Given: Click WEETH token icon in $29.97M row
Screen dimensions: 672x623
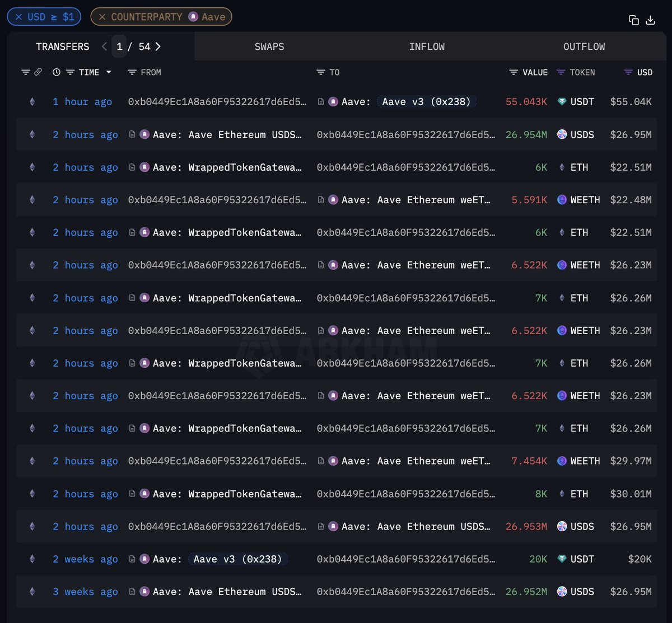Looking at the screenshot, I should coord(562,461).
